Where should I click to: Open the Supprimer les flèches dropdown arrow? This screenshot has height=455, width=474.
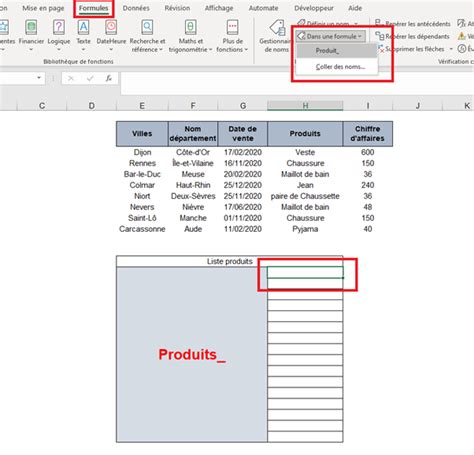click(451, 49)
